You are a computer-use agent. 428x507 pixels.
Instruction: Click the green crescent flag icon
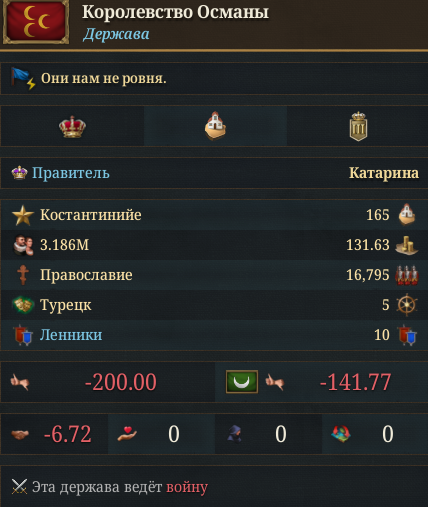click(242, 382)
